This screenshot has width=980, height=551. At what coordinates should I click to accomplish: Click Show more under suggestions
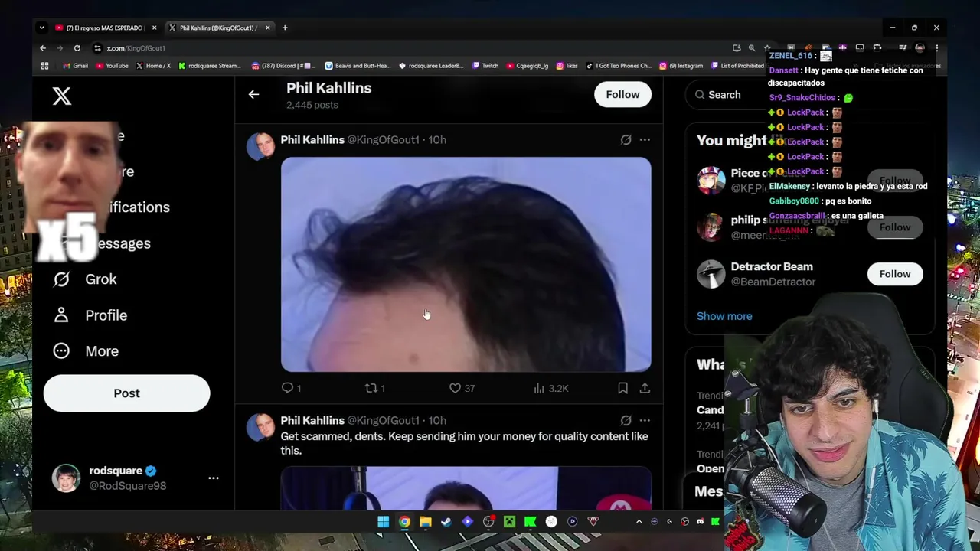tap(724, 316)
